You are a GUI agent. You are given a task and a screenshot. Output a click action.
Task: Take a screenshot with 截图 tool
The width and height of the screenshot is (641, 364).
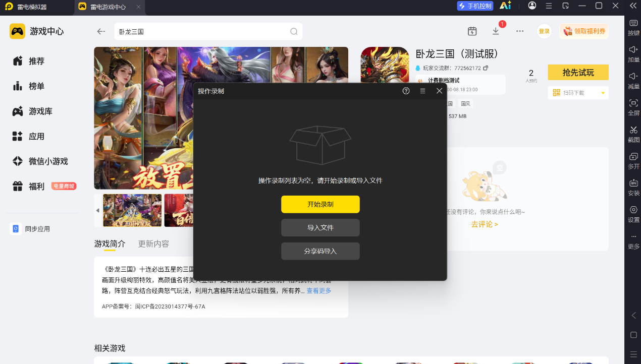coord(633,134)
